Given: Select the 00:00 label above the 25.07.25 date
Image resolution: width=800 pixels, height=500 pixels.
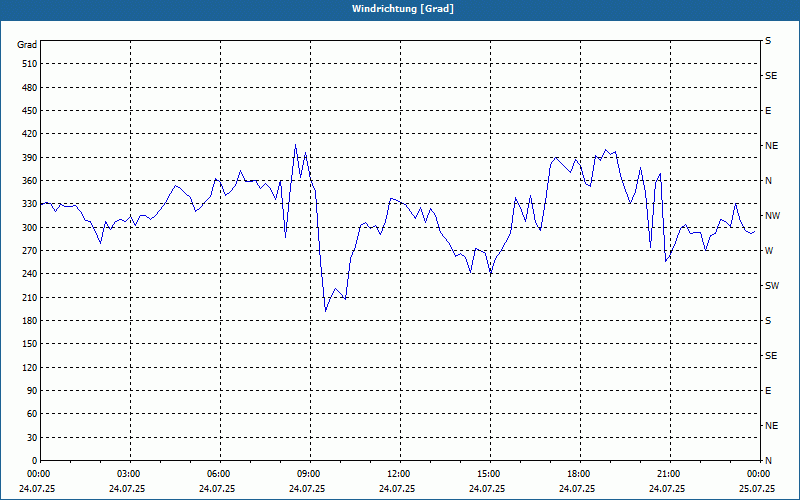Looking at the screenshot, I should pyautogui.click(x=759, y=474).
